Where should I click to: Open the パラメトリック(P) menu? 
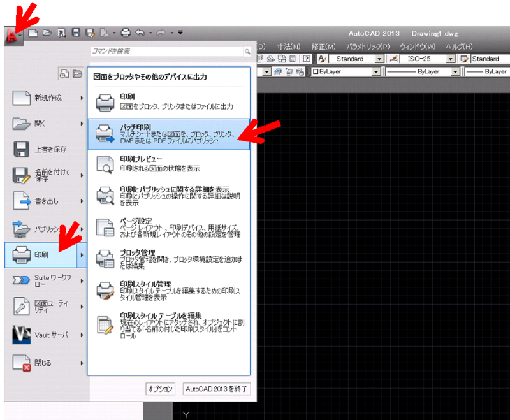pyautogui.click(x=368, y=47)
